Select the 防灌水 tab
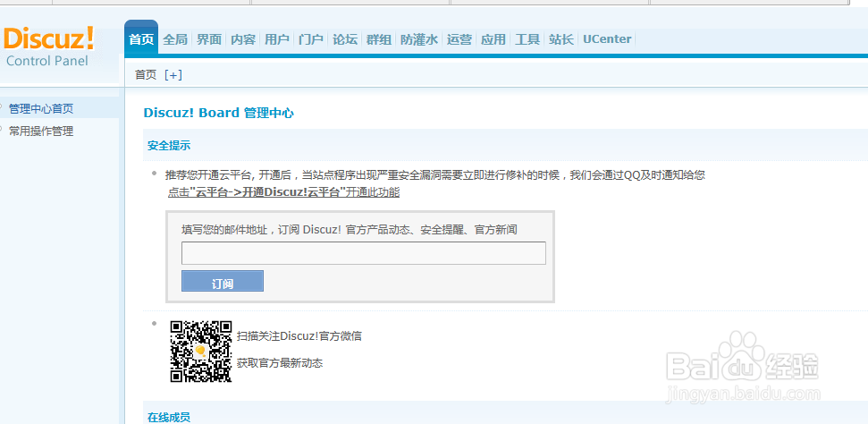Image resolution: width=868 pixels, height=424 pixels. (419, 39)
